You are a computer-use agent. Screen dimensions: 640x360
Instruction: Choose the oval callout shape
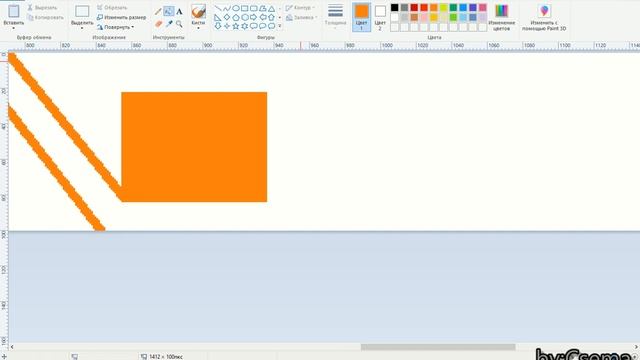[263, 26]
